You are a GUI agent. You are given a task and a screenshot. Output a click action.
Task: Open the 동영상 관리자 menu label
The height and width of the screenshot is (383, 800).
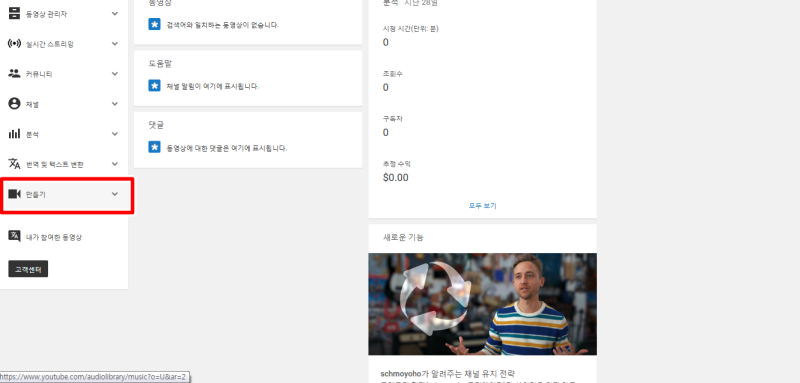(46, 14)
